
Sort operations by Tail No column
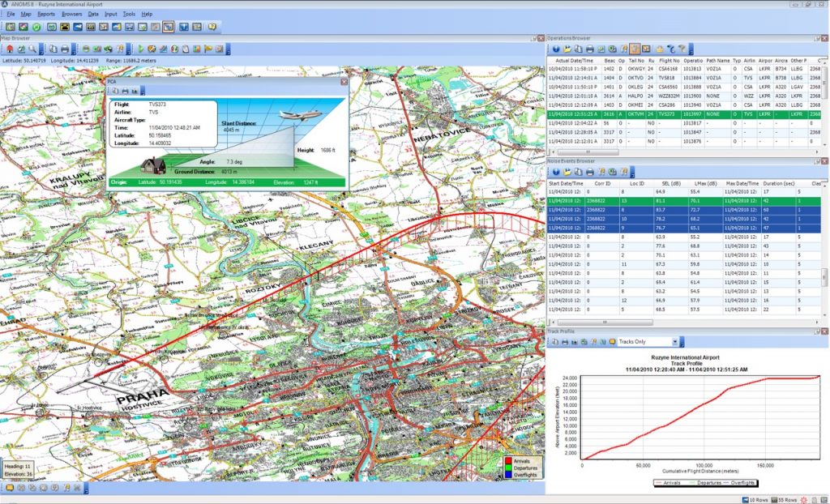(x=636, y=61)
